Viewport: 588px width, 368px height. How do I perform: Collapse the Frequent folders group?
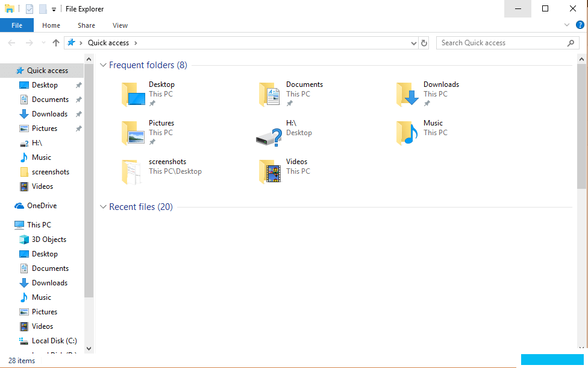coord(103,65)
